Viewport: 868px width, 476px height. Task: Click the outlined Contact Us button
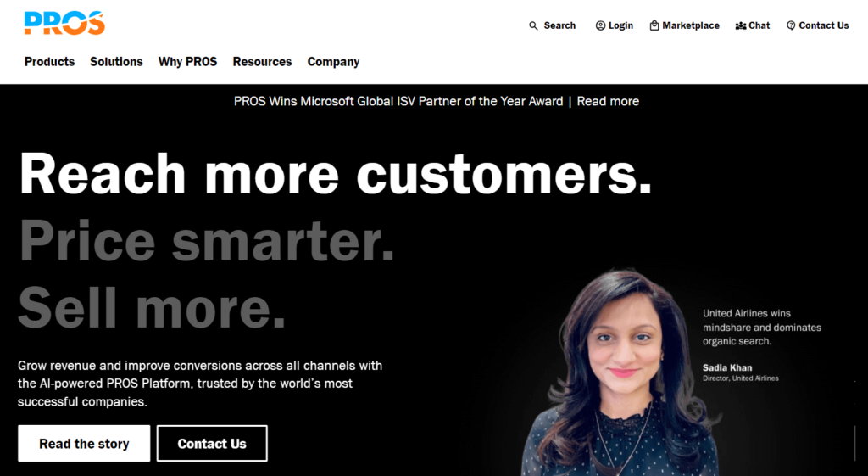pos(212,443)
